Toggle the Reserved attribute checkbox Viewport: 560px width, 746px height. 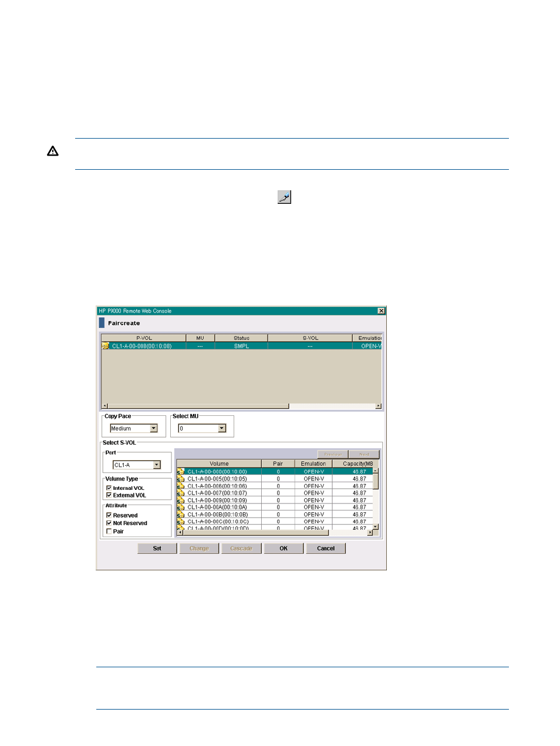109,515
